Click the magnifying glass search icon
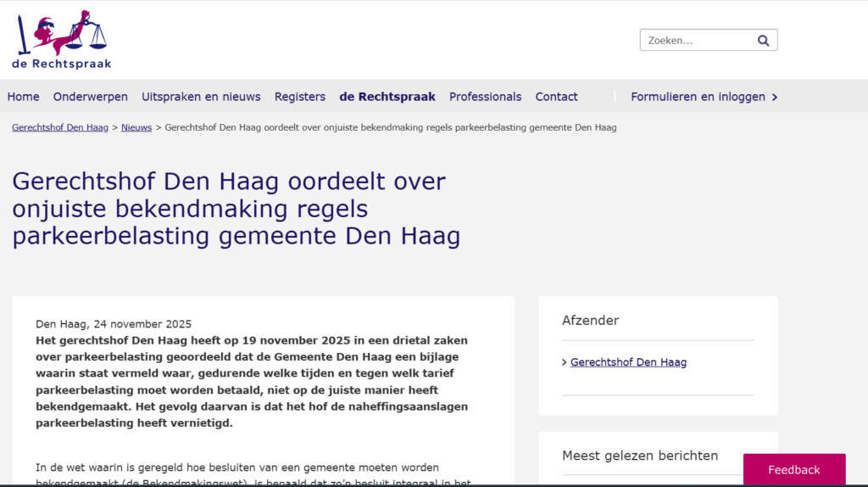This screenshot has height=487, width=868. 763,40
